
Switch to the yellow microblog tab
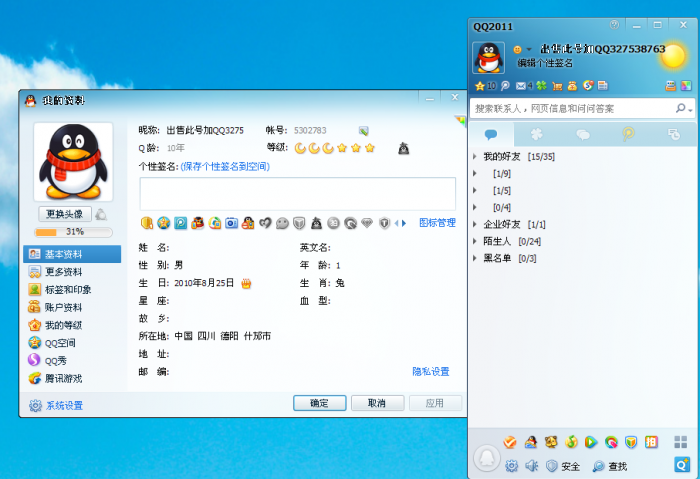click(x=628, y=134)
